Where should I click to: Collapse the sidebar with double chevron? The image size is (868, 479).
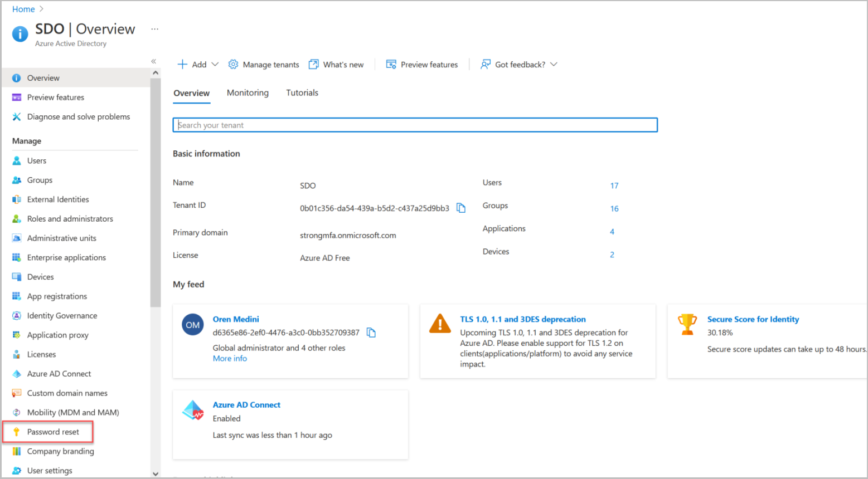click(154, 61)
